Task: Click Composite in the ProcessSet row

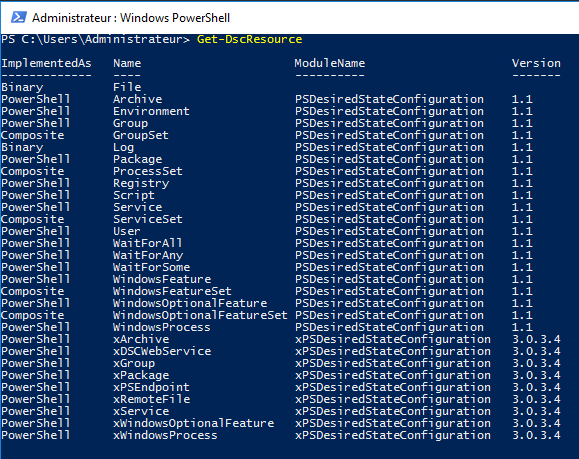Action: pyautogui.click(x=32, y=171)
